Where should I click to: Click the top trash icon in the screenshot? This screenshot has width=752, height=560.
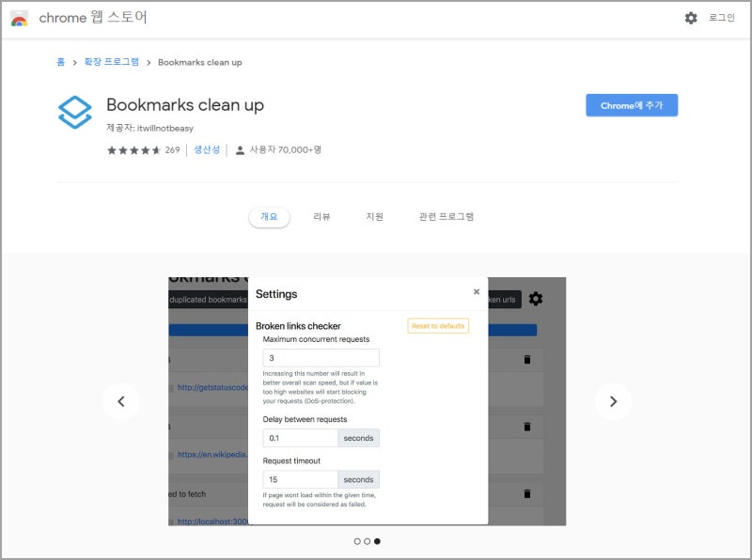click(x=527, y=360)
